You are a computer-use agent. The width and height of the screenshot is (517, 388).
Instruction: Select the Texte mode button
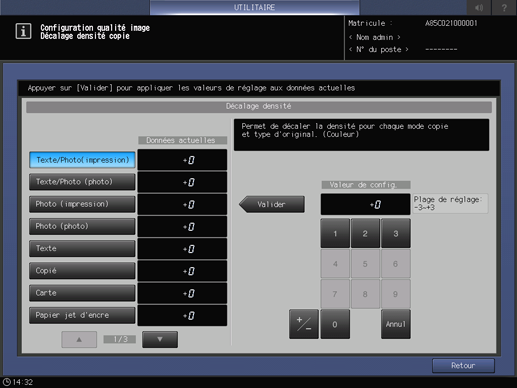tap(82, 249)
